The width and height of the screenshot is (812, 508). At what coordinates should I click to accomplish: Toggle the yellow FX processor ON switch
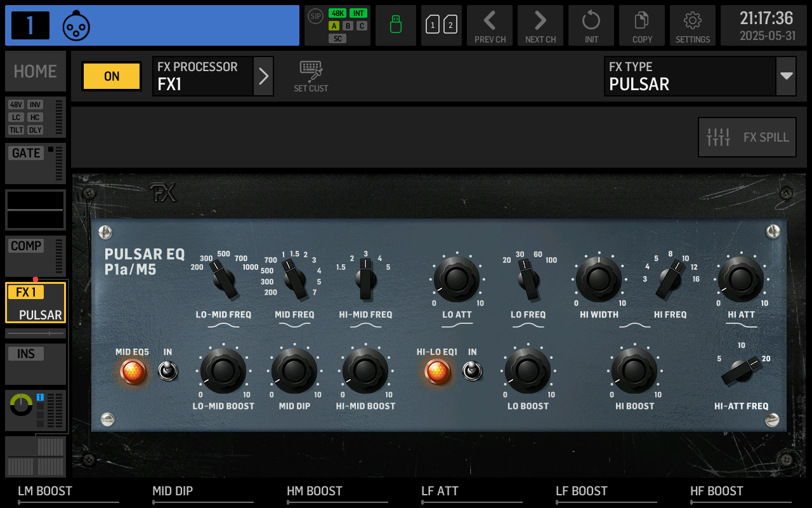coord(111,76)
